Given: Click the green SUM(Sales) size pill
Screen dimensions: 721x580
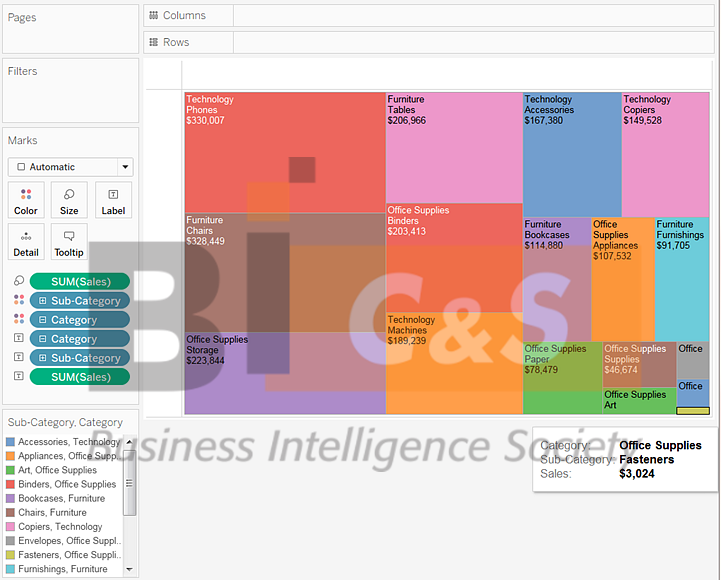Looking at the screenshot, I should point(80,281).
